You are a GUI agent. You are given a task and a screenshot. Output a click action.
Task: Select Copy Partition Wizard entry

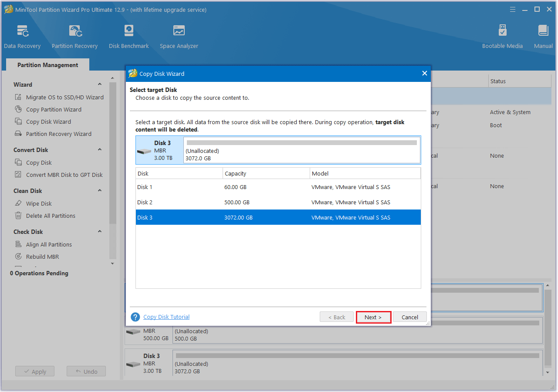point(54,109)
